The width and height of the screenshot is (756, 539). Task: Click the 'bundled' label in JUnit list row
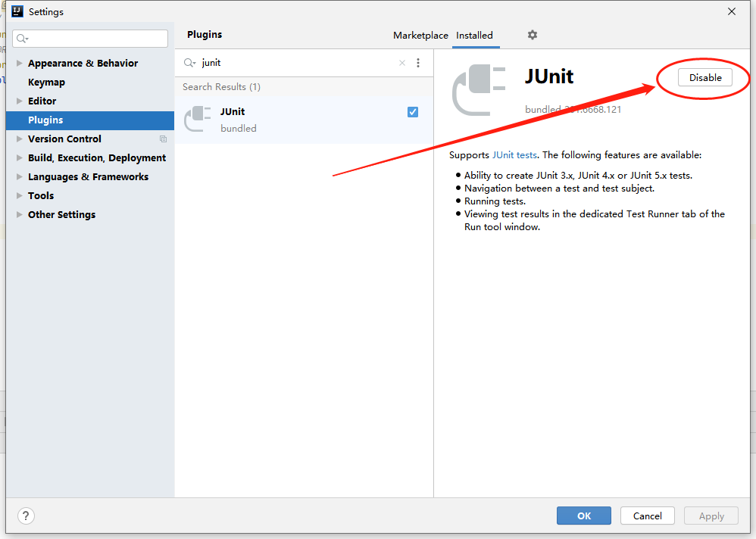[x=238, y=128]
